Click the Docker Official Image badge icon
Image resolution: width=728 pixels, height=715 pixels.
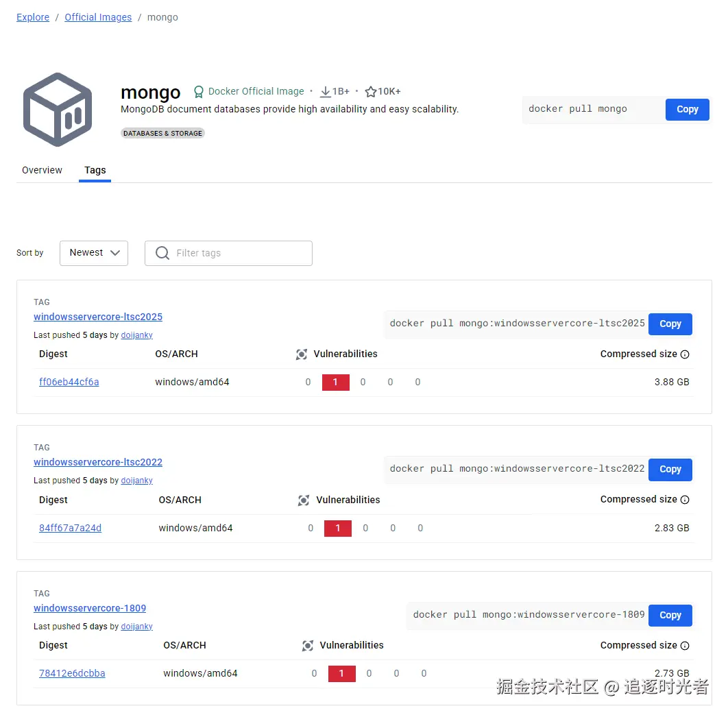tap(199, 91)
